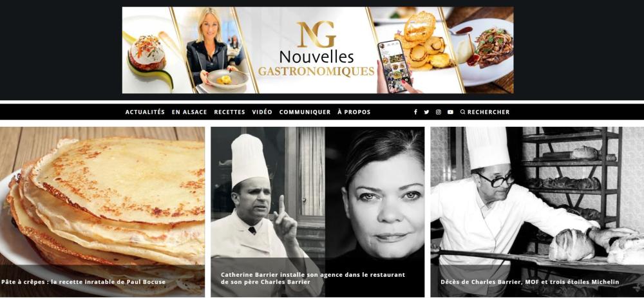644x298 pixels.
Task: Click the gold NG logo
Action: click(x=316, y=35)
